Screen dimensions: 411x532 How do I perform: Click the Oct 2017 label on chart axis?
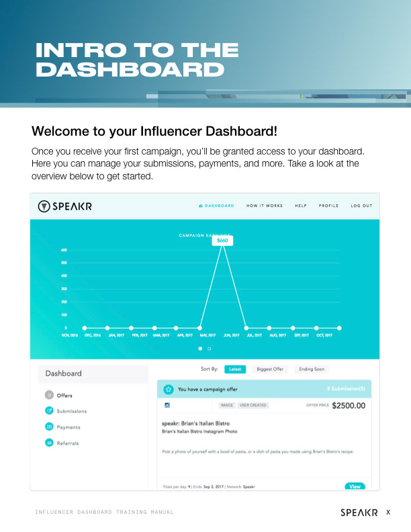(x=324, y=335)
